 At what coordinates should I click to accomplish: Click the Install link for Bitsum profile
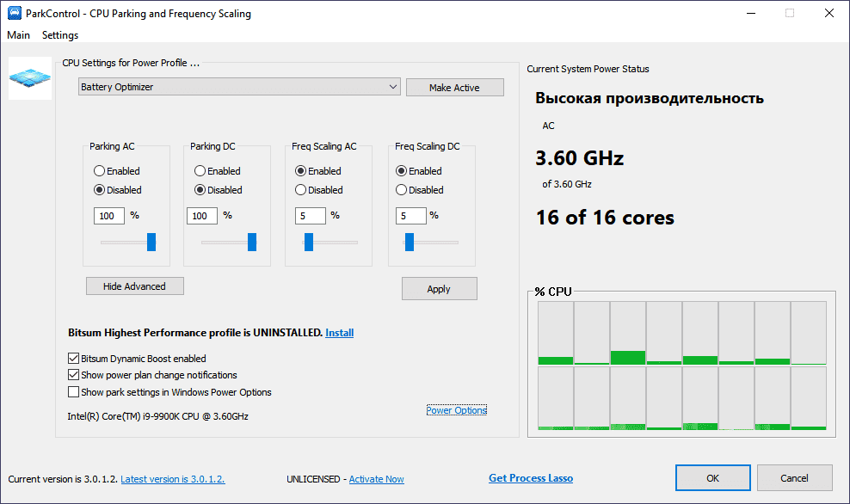point(339,333)
